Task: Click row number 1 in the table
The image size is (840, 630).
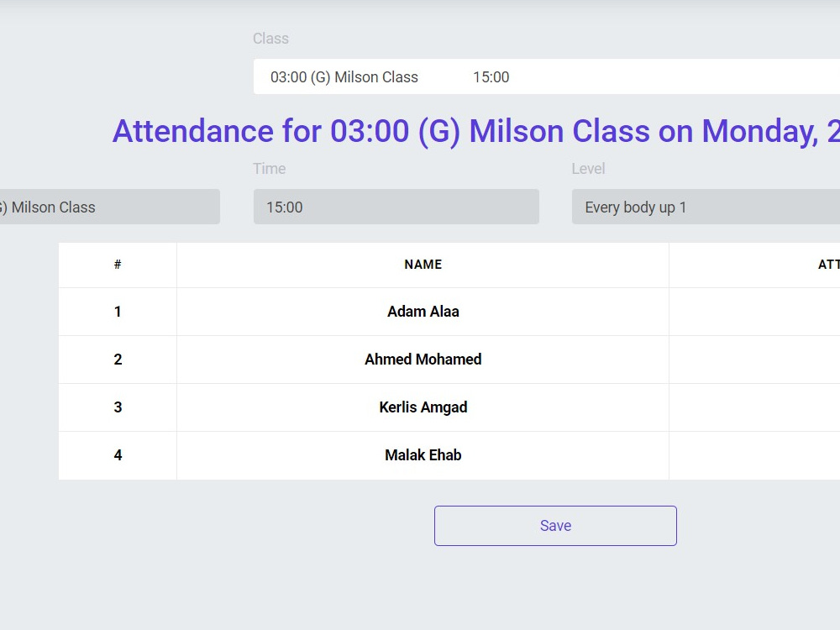Action: pos(118,312)
